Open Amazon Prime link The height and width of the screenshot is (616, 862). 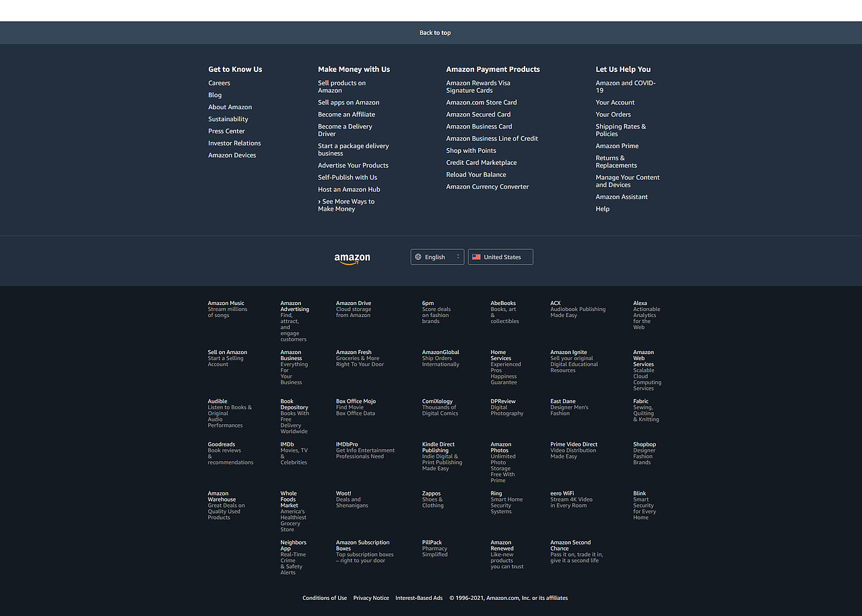617,147
